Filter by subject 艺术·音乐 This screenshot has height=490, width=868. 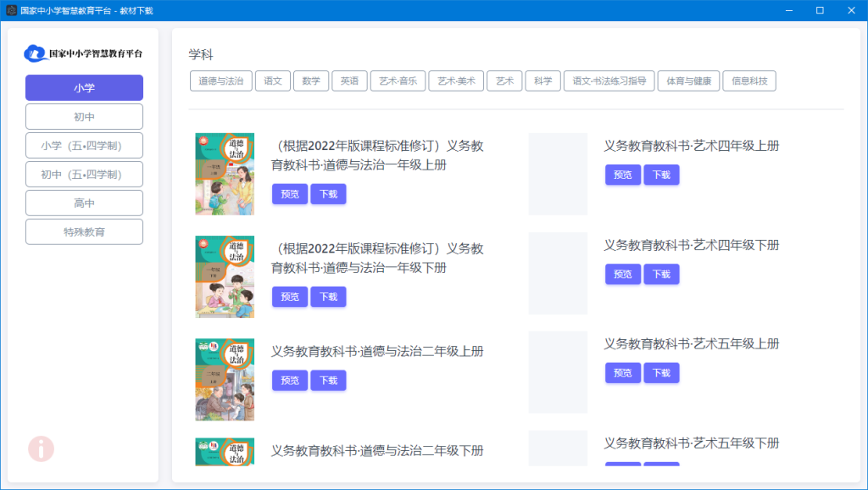[x=398, y=81]
